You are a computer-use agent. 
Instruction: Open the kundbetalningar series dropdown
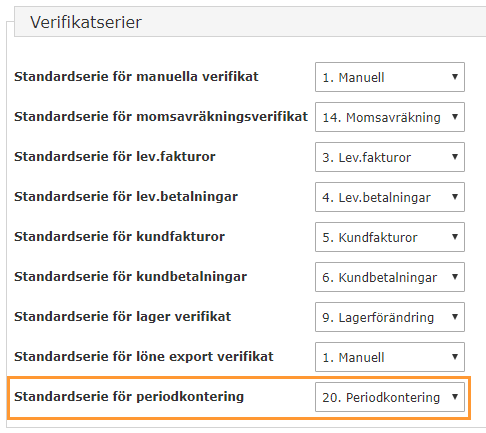coord(390,277)
